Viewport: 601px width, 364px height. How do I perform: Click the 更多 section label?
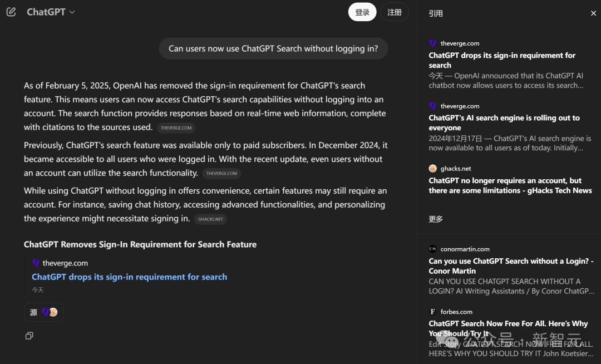click(436, 219)
